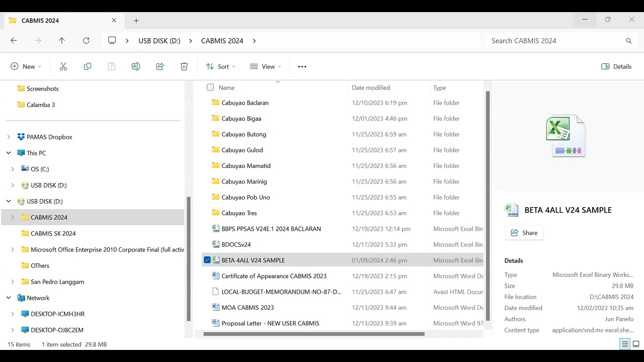Viewport: 644px width, 362px height.
Task: Expand the PAMAS Dropbox tree node
Action: pos(9,137)
